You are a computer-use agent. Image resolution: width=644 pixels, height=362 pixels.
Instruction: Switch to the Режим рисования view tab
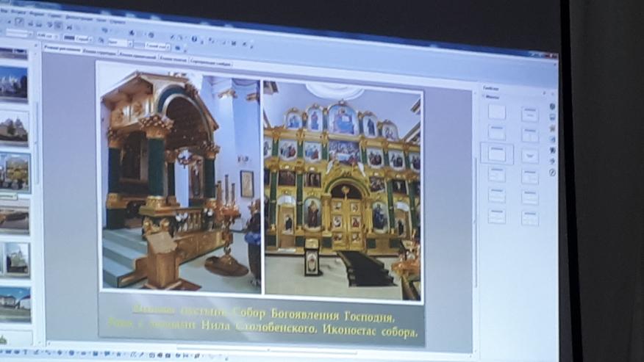62,49
